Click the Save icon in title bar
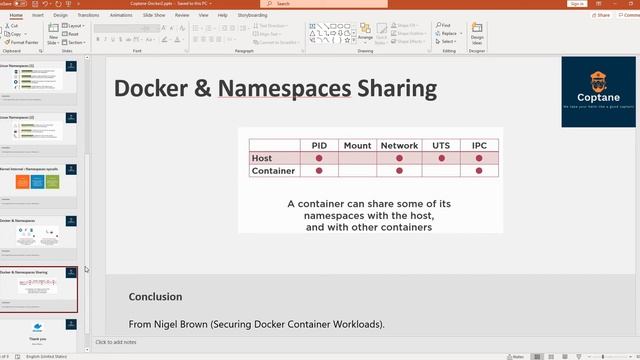 click(x=35, y=4)
